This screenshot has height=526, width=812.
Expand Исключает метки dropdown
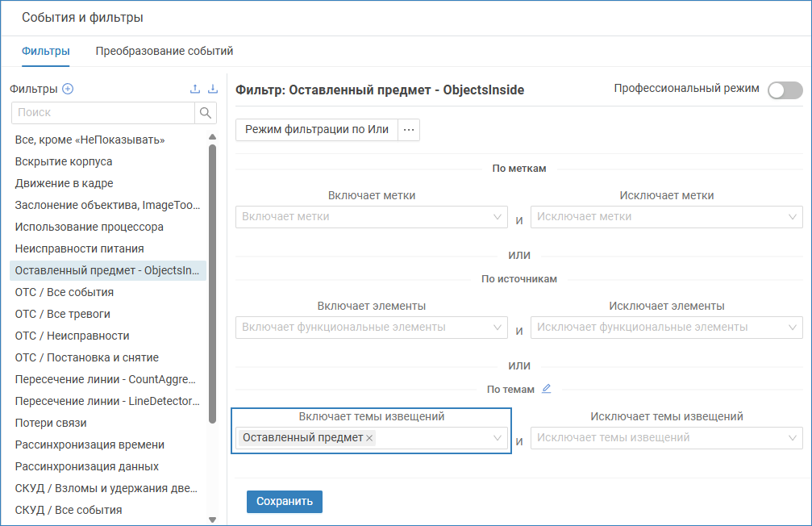click(x=793, y=217)
